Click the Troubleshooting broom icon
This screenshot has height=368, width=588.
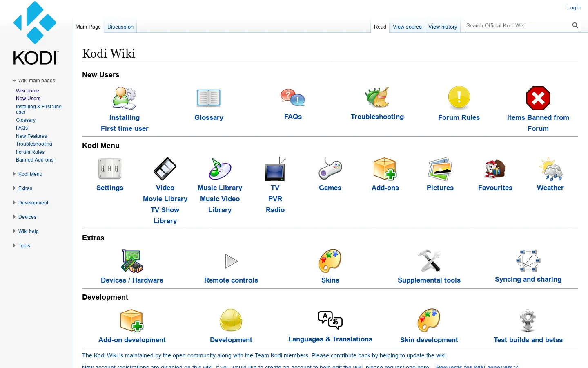(x=377, y=98)
